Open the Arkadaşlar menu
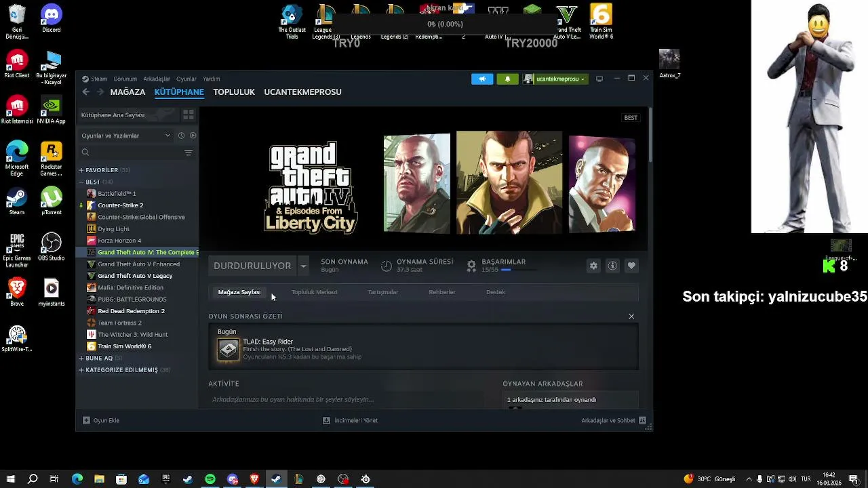 [x=157, y=79]
